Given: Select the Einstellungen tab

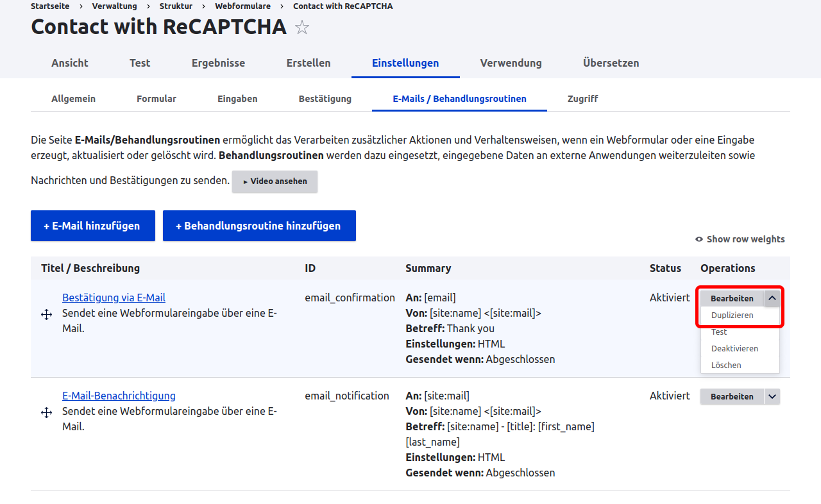Looking at the screenshot, I should [405, 63].
